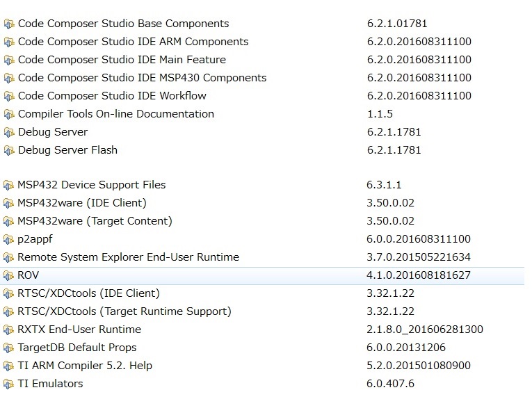
Task: Click the icon beside TargetDB Default Props
Action: (8, 348)
